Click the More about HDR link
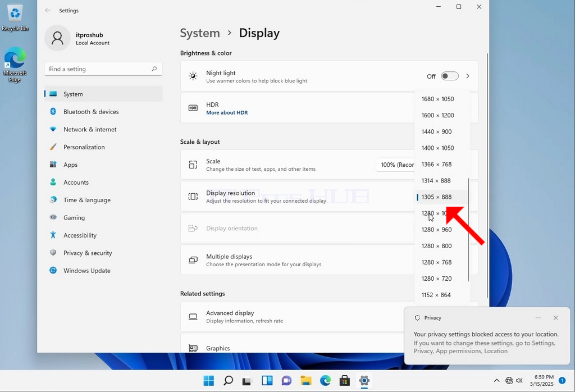Screen dimensions: 575x392 point(227,112)
